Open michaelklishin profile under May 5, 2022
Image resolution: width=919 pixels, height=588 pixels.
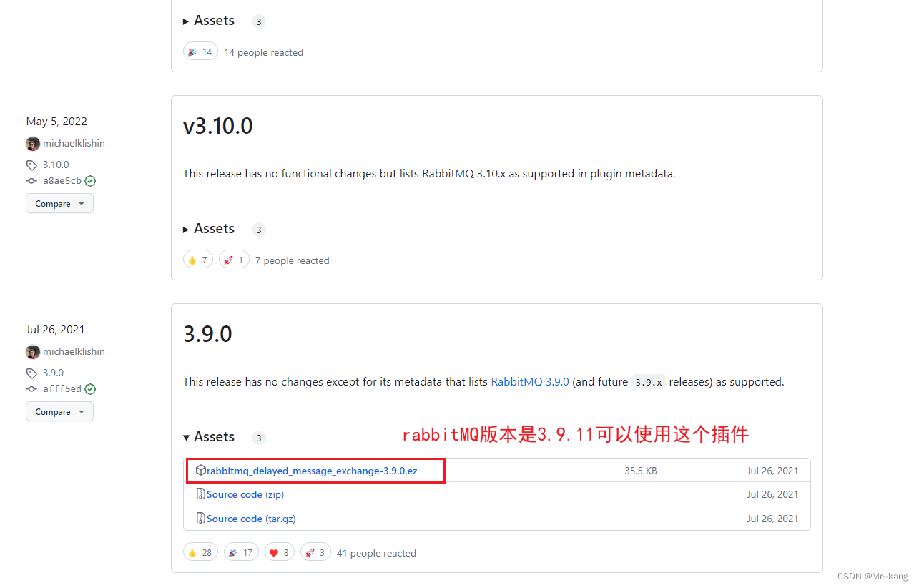coord(74,144)
